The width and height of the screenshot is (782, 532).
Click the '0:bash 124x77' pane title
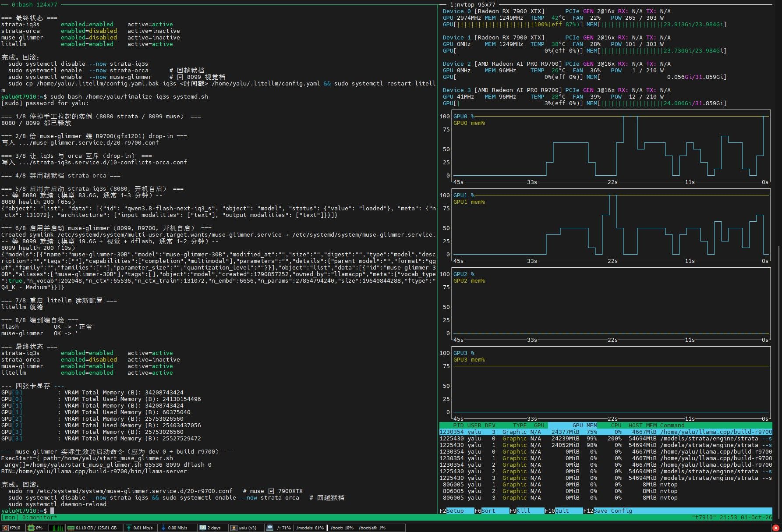(34, 4)
